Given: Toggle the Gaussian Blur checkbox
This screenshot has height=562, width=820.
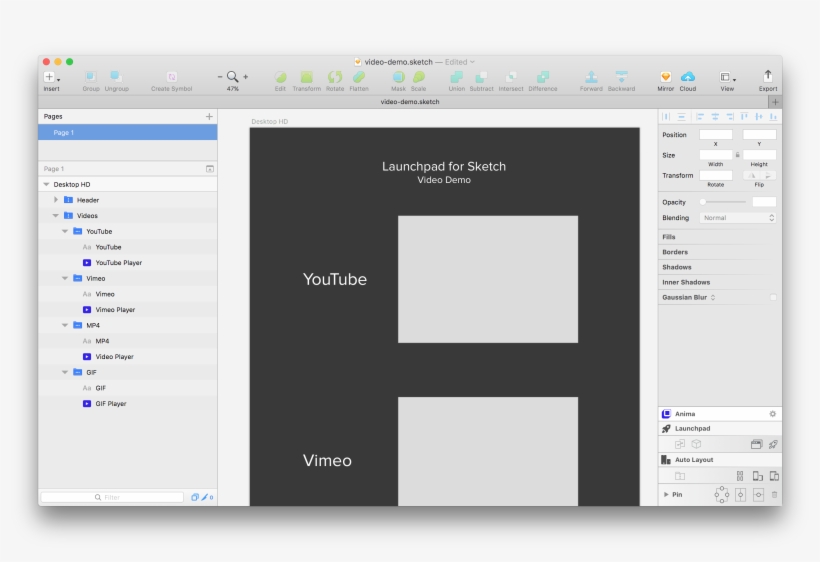Looking at the screenshot, I should pyautogui.click(x=773, y=297).
